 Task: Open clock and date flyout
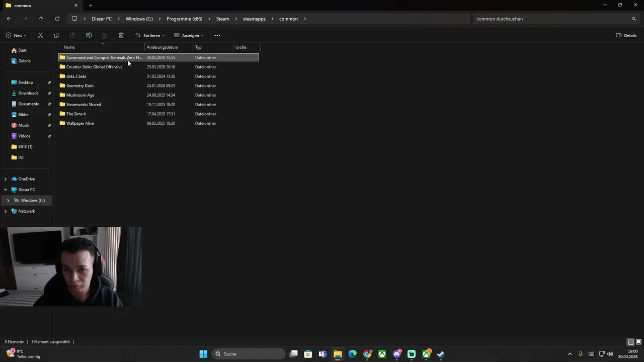[x=628, y=354]
